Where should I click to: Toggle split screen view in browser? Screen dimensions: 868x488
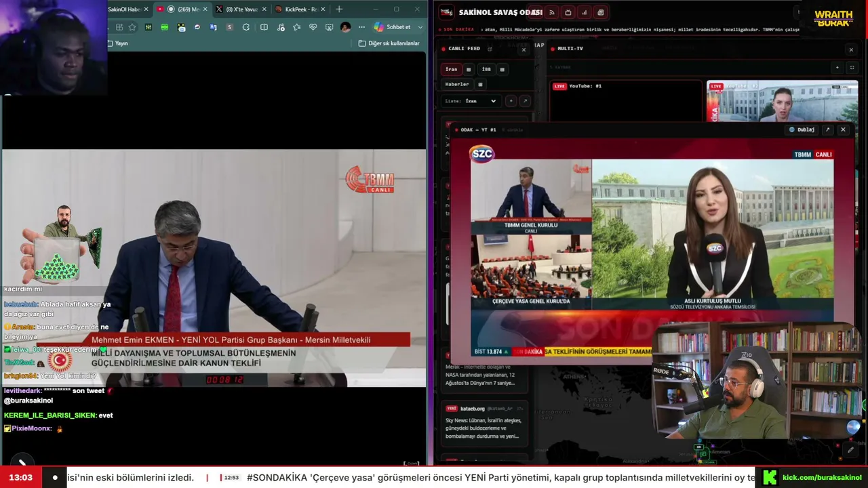(x=264, y=27)
